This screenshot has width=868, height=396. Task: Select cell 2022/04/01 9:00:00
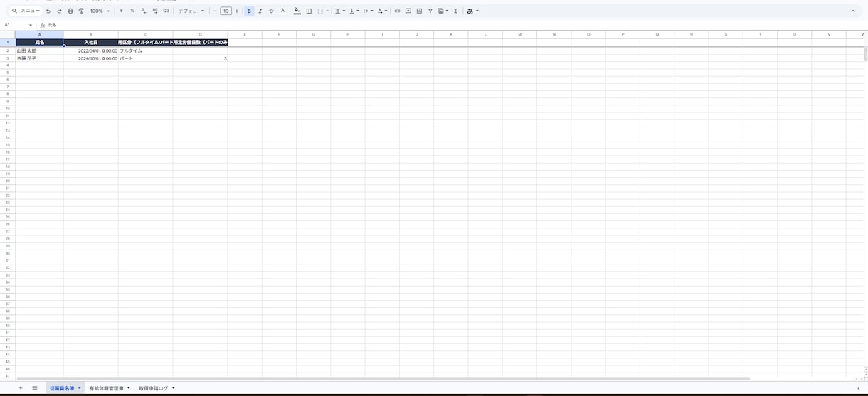point(91,51)
